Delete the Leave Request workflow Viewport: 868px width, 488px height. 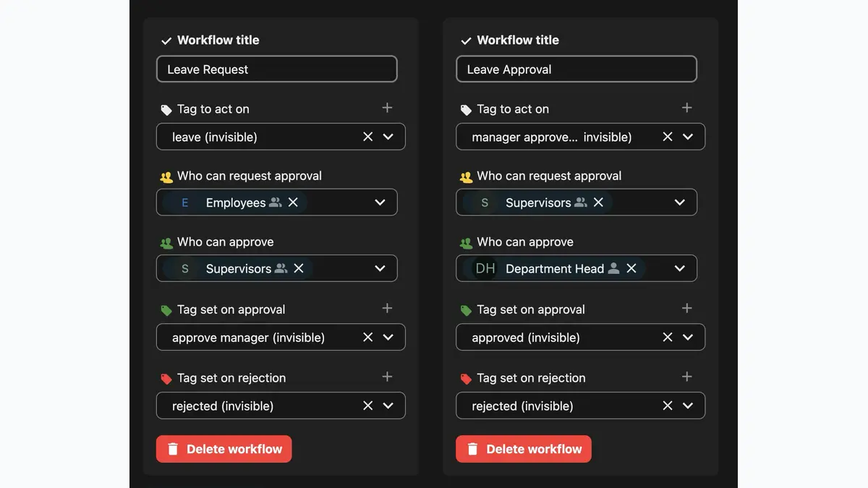pyautogui.click(x=224, y=449)
